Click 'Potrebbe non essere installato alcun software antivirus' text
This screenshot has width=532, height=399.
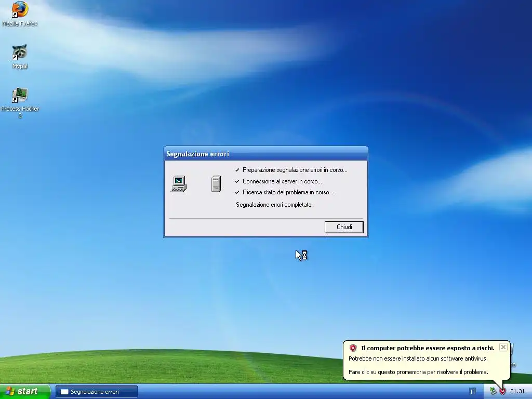pos(418,358)
